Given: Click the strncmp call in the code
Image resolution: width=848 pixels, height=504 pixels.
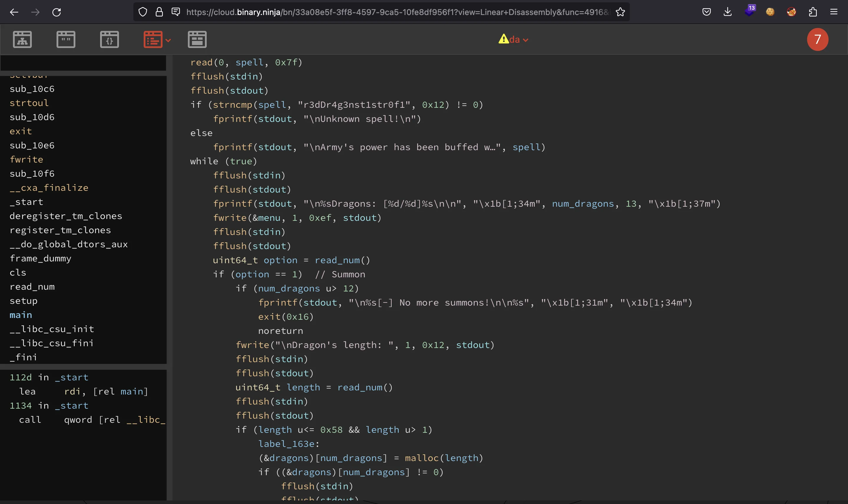Looking at the screenshot, I should tap(232, 105).
